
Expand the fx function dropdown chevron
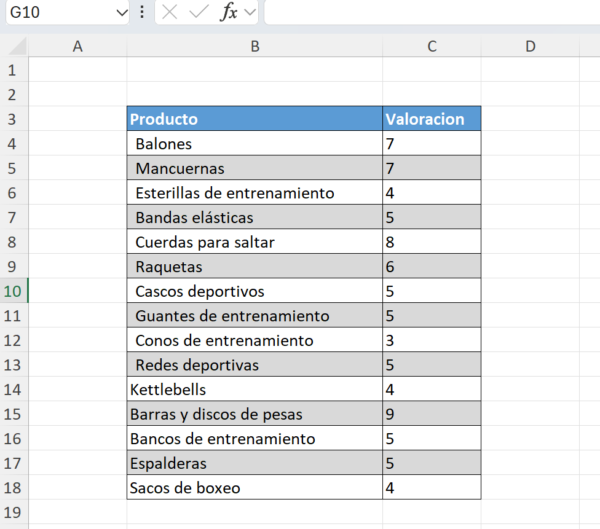point(250,12)
